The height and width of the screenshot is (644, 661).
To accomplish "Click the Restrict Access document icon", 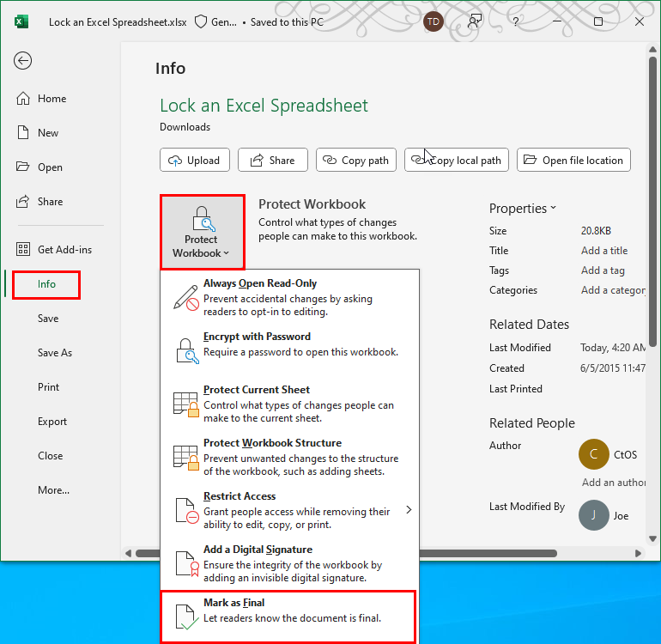I will click(x=187, y=511).
